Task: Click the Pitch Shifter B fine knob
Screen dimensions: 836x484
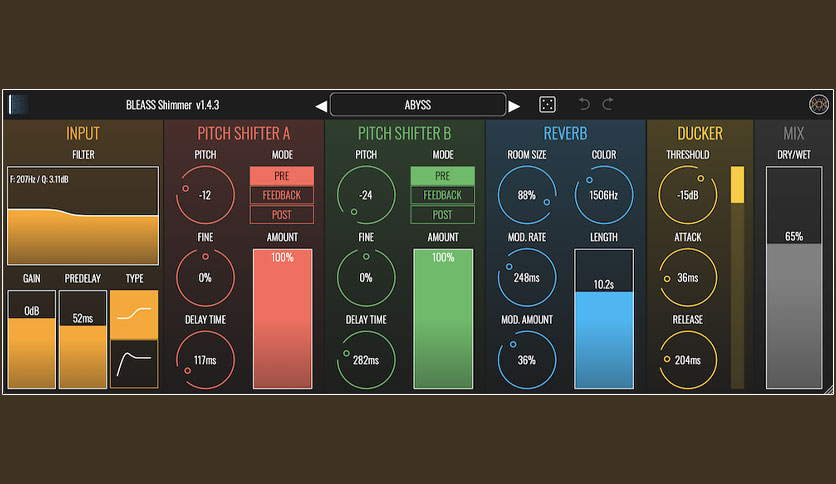Action: [366, 278]
